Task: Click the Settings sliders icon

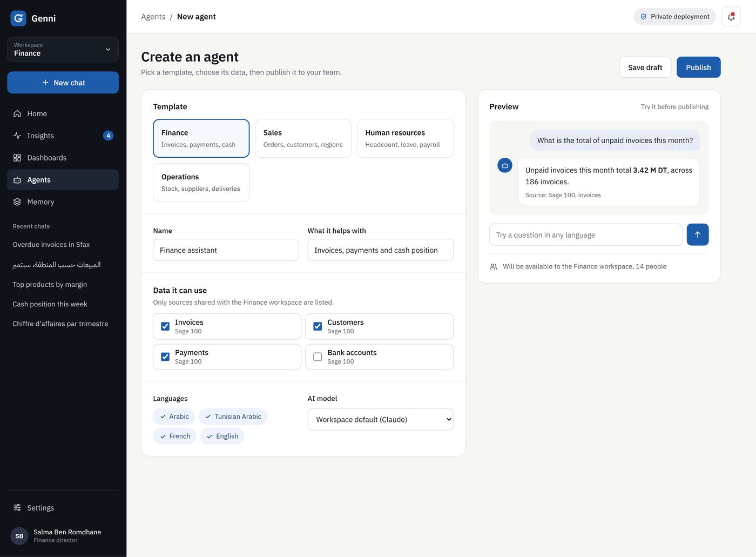Action: pyautogui.click(x=17, y=508)
